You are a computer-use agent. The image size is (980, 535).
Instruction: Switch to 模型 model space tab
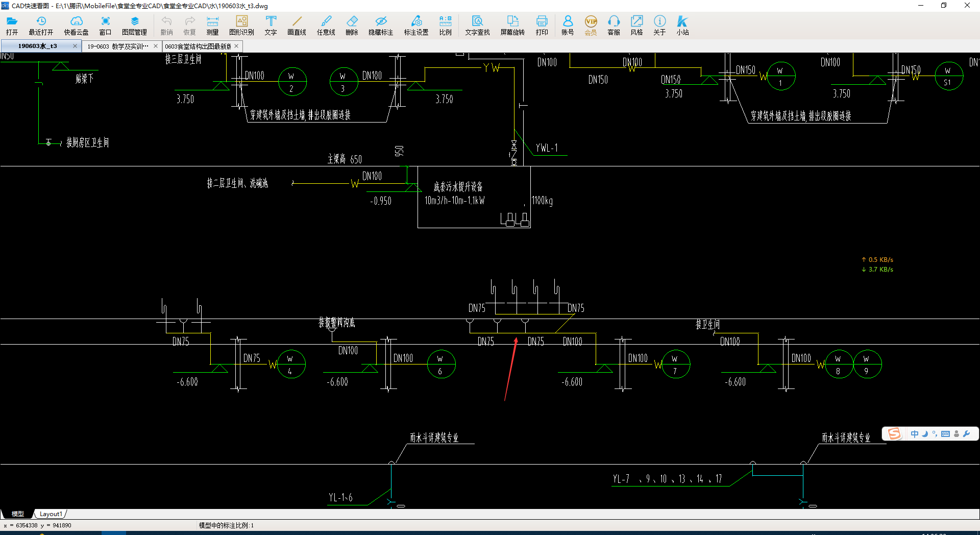18,514
